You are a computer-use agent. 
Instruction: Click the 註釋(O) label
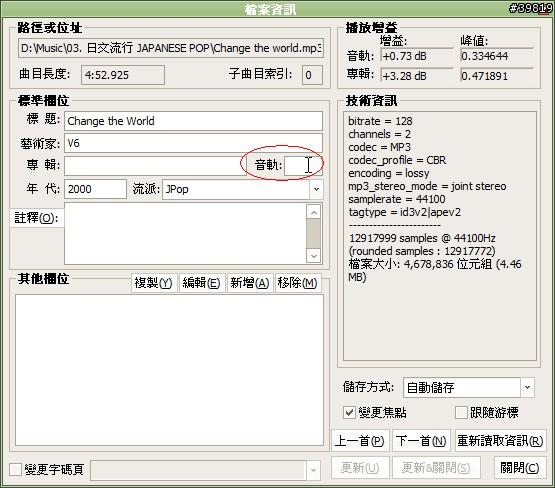click(36, 218)
